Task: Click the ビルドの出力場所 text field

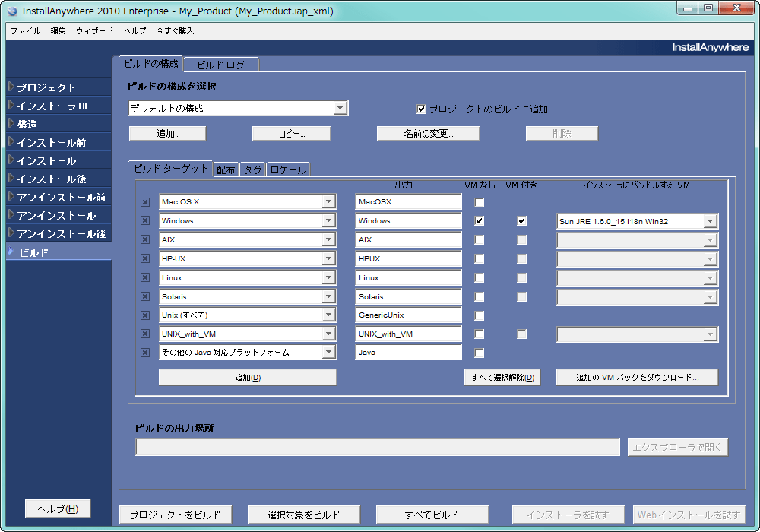Action: 378,447
